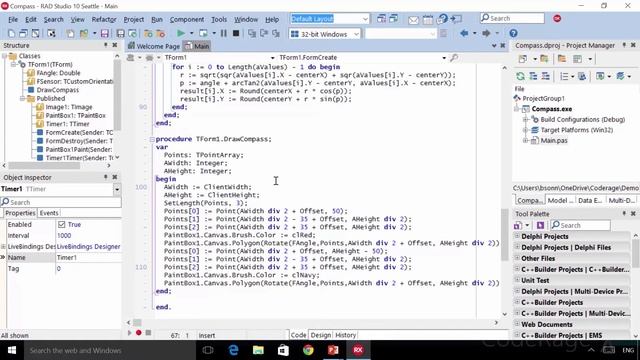Click the Step over debug icon
Screen dimensions: 640x360
click(264, 33)
